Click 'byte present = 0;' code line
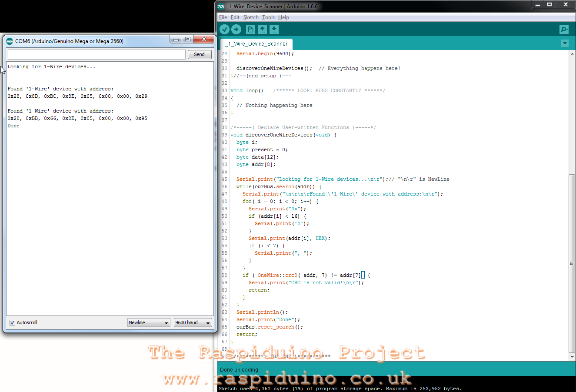The width and height of the screenshot is (576, 392). pos(262,149)
